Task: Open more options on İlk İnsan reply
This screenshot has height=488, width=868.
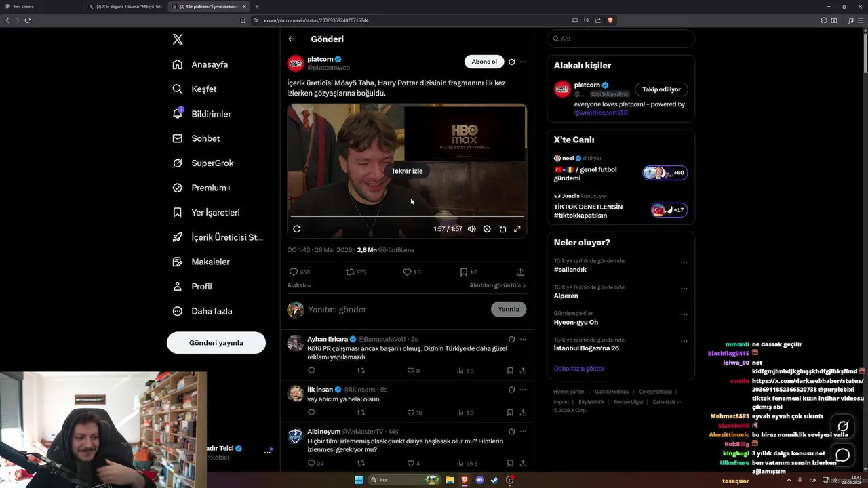Action: point(523,390)
